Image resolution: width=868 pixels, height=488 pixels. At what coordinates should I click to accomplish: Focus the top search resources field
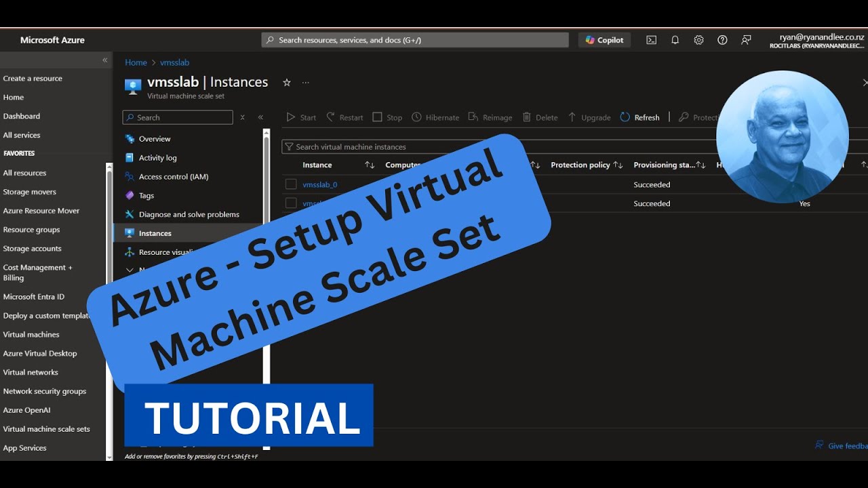click(x=415, y=40)
